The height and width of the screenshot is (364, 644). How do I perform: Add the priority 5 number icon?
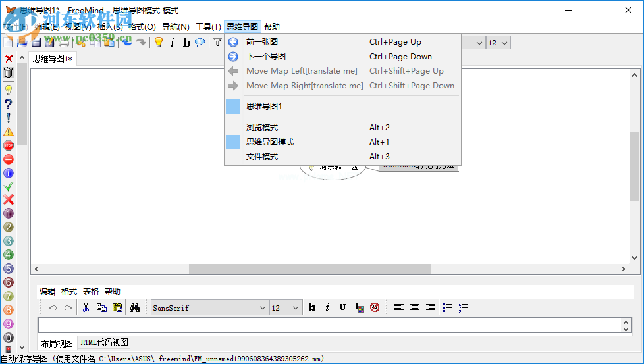[x=9, y=269]
